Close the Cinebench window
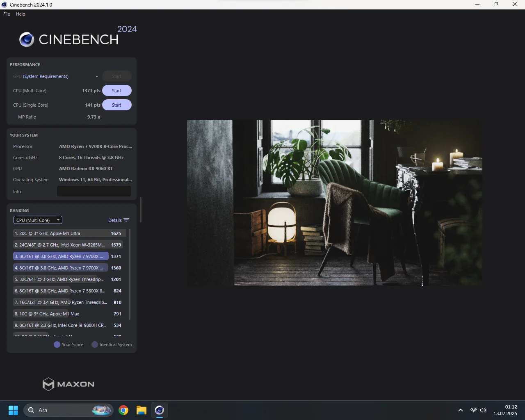Image resolution: width=525 pixels, height=420 pixels. pyautogui.click(x=515, y=5)
